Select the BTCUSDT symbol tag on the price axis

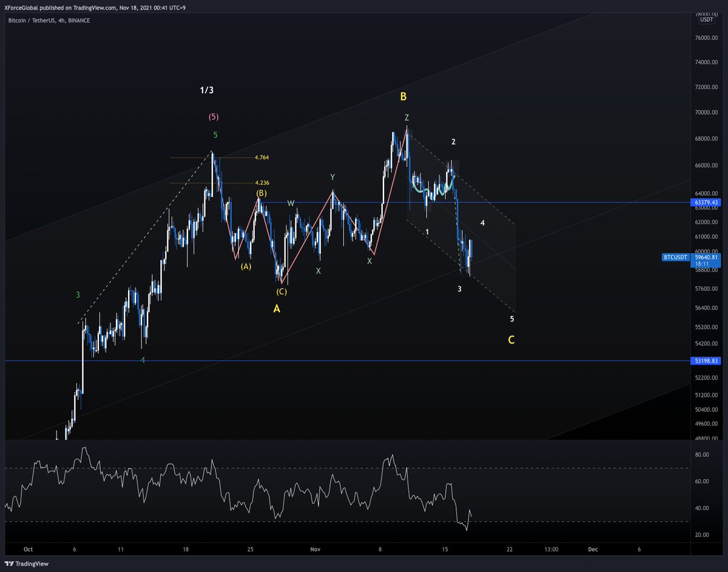676,257
